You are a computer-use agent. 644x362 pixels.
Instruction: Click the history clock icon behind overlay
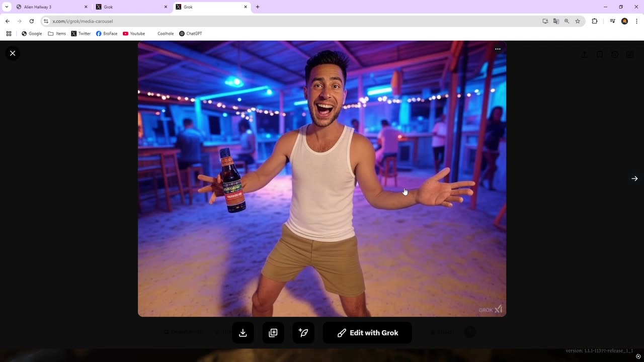(x=615, y=54)
